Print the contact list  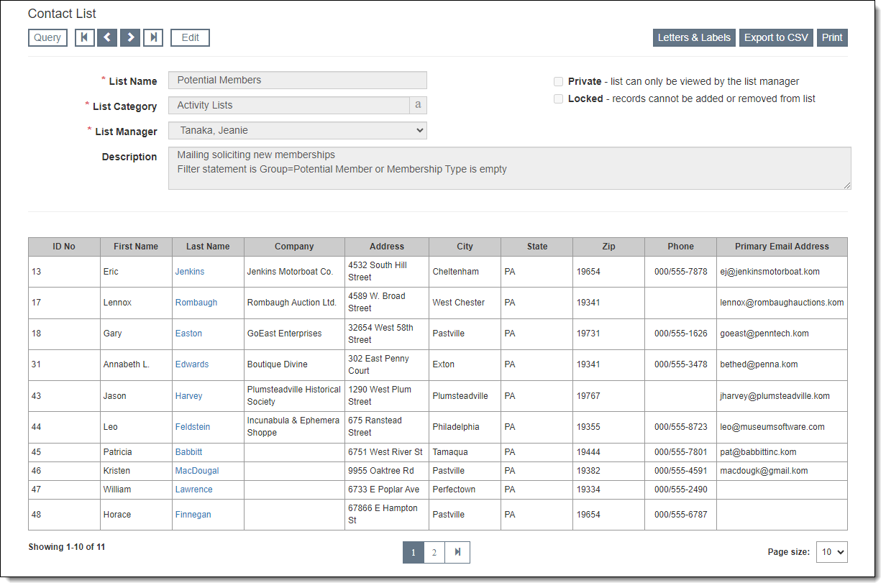pos(832,37)
